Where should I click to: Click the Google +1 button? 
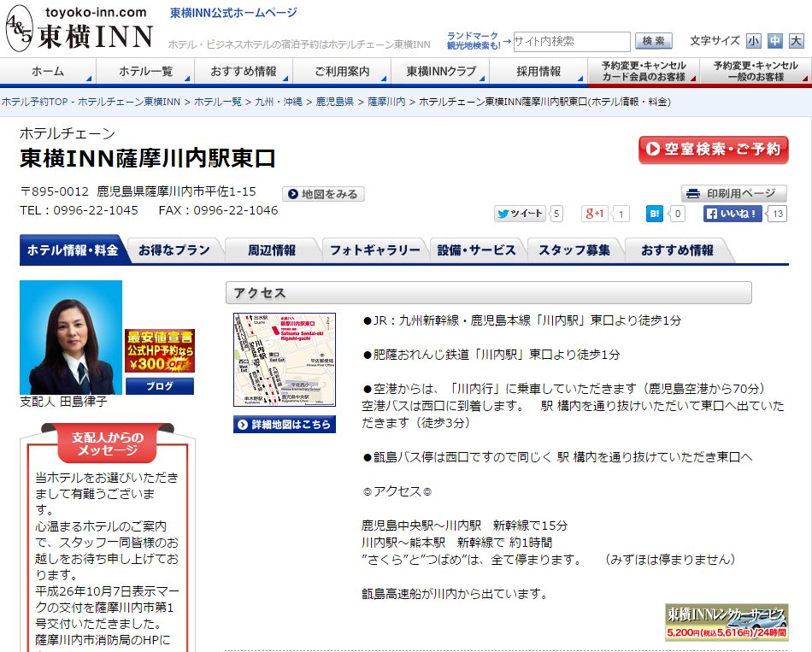(595, 214)
